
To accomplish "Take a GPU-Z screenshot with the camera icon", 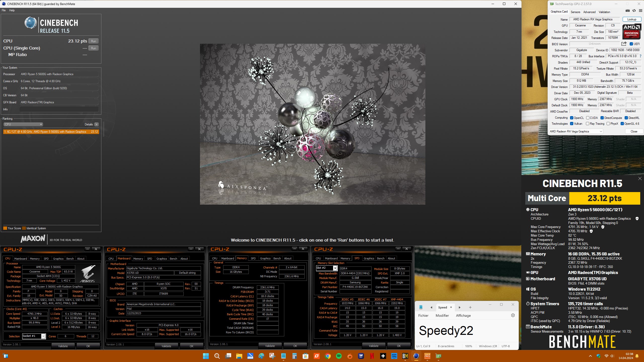I will (628, 11).
